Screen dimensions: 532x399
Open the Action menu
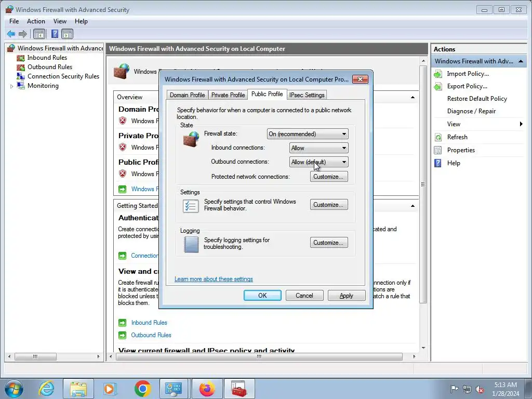click(x=36, y=21)
